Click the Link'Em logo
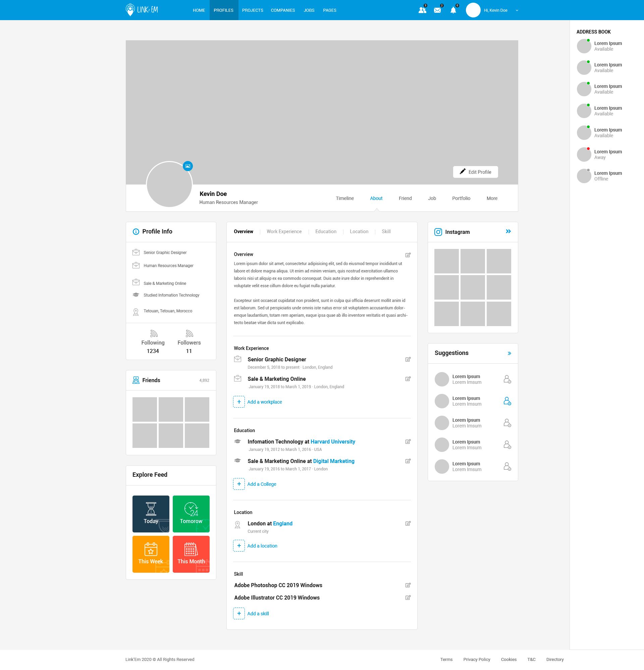Image resolution: width=644 pixels, height=670 pixels. point(142,10)
